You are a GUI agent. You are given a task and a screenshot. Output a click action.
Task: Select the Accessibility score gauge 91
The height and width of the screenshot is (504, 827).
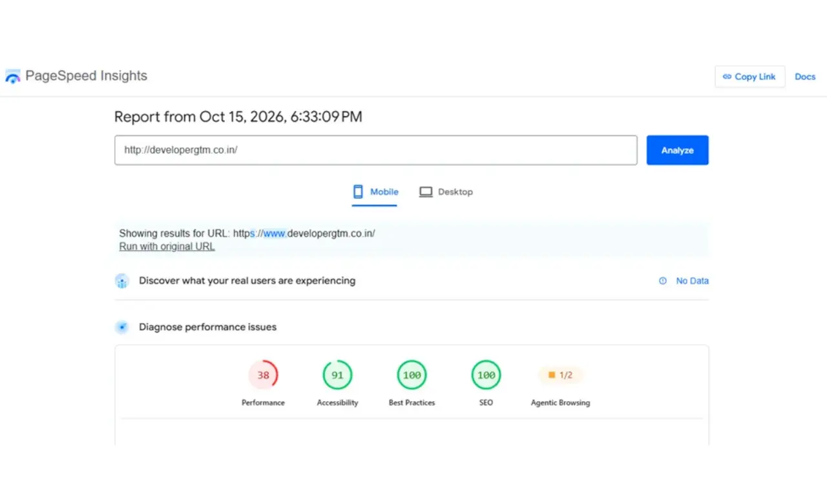tap(337, 375)
